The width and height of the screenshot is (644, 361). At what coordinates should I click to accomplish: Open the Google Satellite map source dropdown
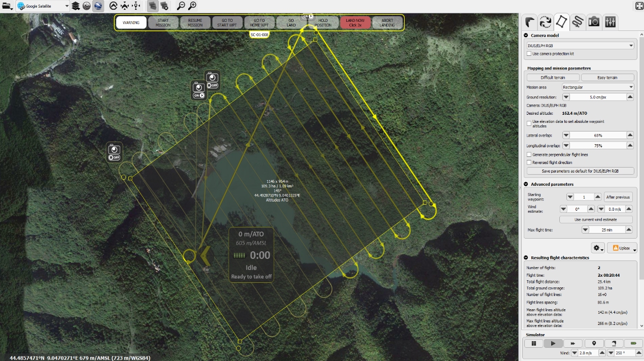43,6
